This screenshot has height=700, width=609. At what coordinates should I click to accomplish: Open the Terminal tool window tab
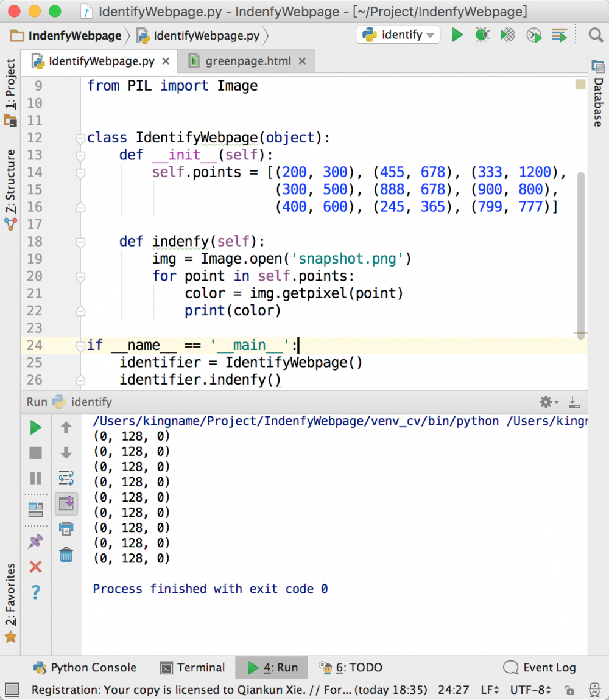click(x=192, y=668)
